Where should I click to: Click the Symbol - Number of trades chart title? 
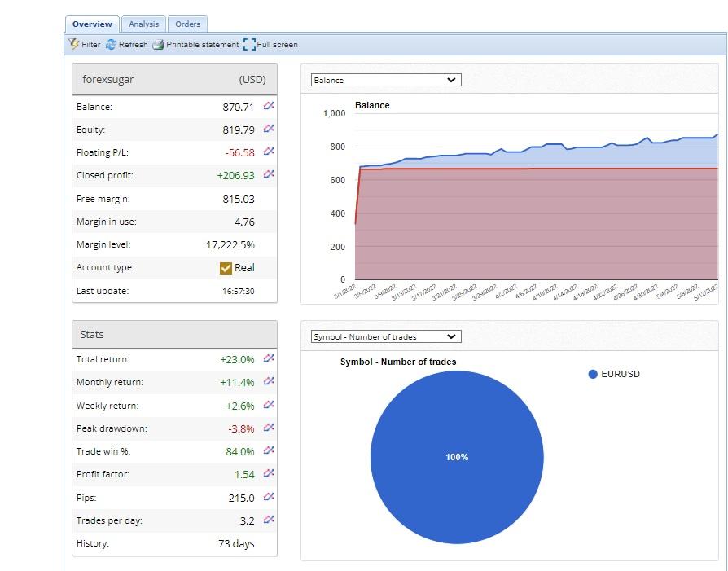click(x=398, y=362)
